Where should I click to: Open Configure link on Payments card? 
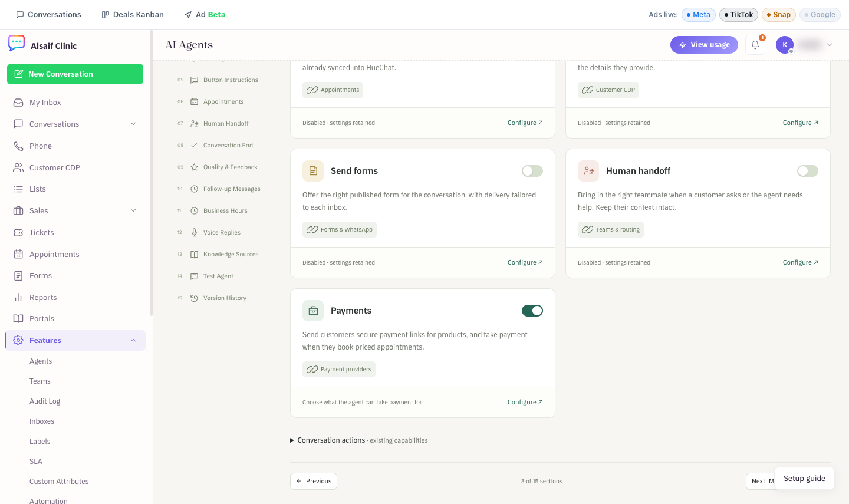coord(525,403)
